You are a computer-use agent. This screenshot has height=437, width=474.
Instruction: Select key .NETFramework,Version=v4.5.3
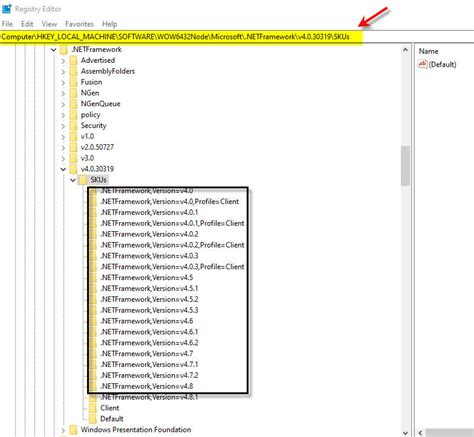[149, 310]
